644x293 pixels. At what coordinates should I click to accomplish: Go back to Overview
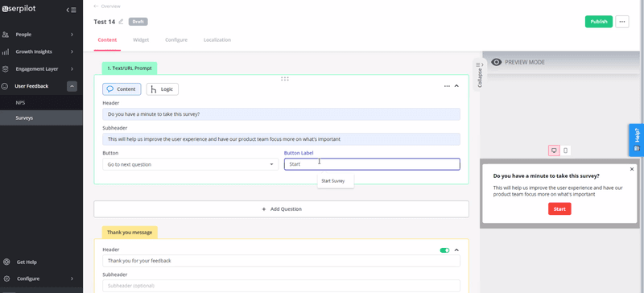click(107, 6)
